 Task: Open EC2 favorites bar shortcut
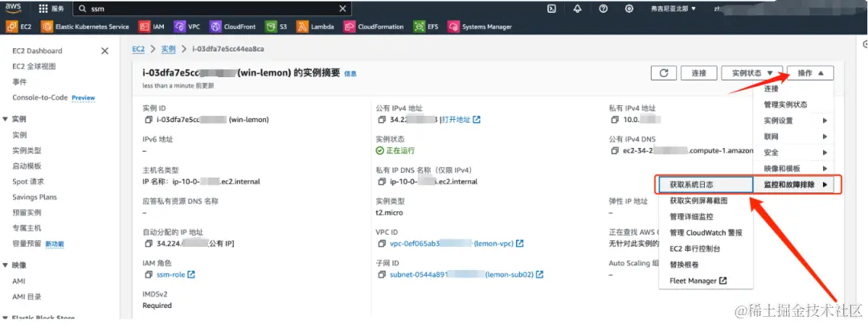pos(19,27)
